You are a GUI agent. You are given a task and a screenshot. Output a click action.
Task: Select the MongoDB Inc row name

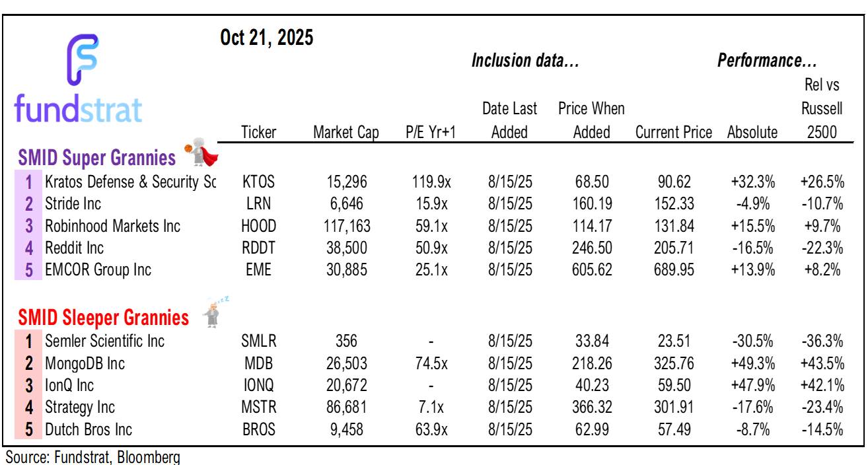(85, 363)
